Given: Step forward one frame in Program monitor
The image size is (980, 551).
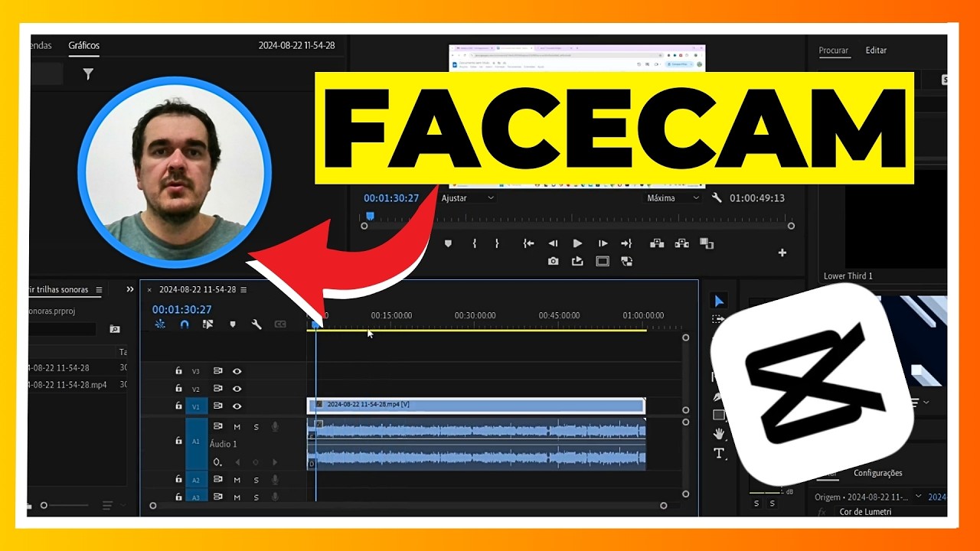Looking at the screenshot, I should tap(603, 243).
